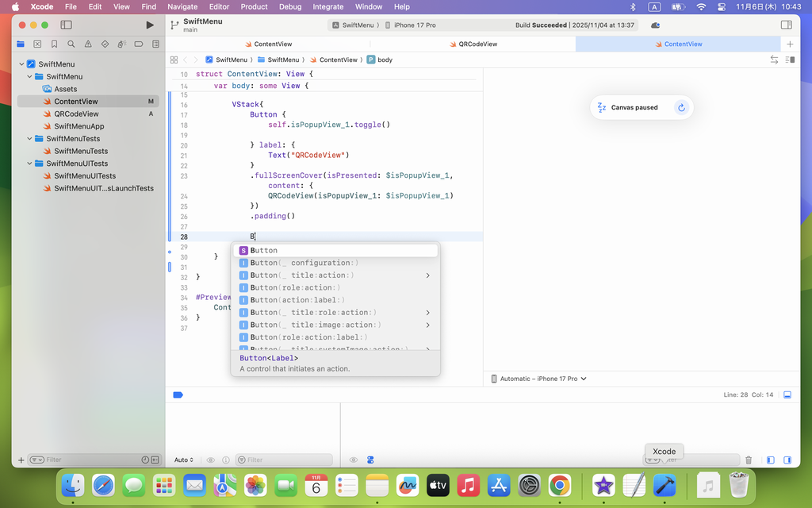Collapse the SwiftMenuTests group
The width and height of the screenshot is (812, 508).
pyautogui.click(x=30, y=139)
